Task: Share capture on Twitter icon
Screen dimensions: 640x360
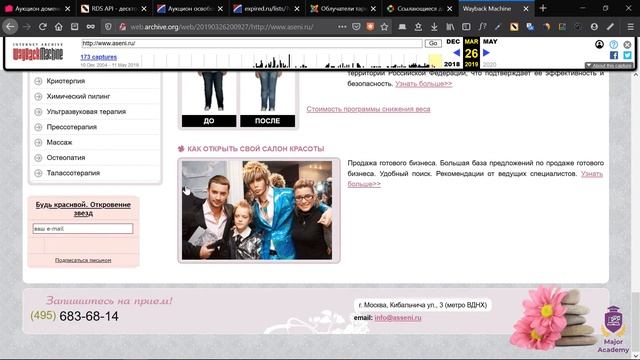Action: pyautogui.click(x=627, y=55)
